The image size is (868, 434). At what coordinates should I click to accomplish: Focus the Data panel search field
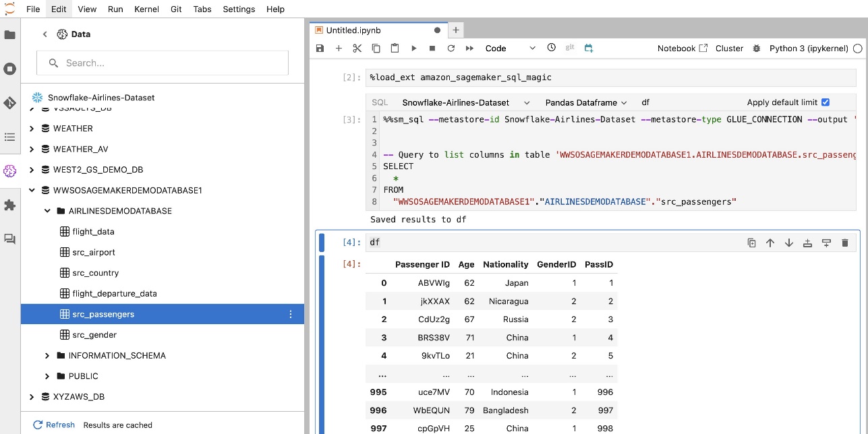pyautogui.click(x=163, y=63)
